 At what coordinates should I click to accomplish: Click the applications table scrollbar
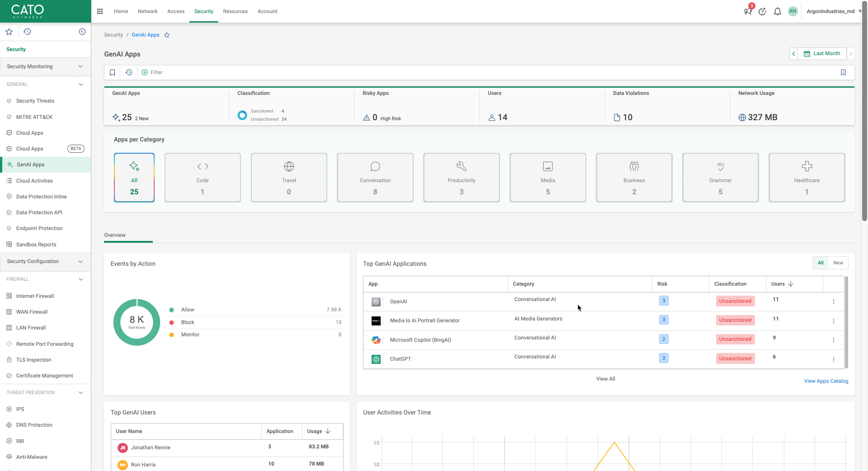(x=846, y=322)
